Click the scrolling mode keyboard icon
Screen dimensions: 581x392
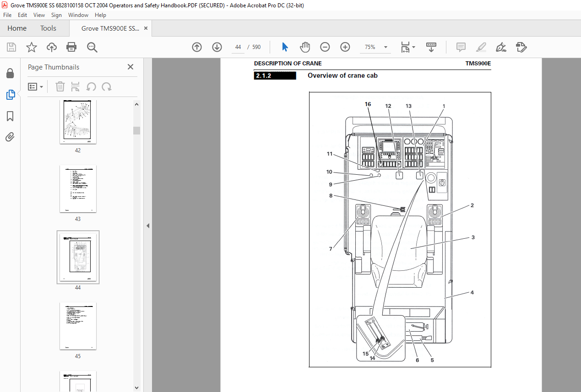coord(431,47)
